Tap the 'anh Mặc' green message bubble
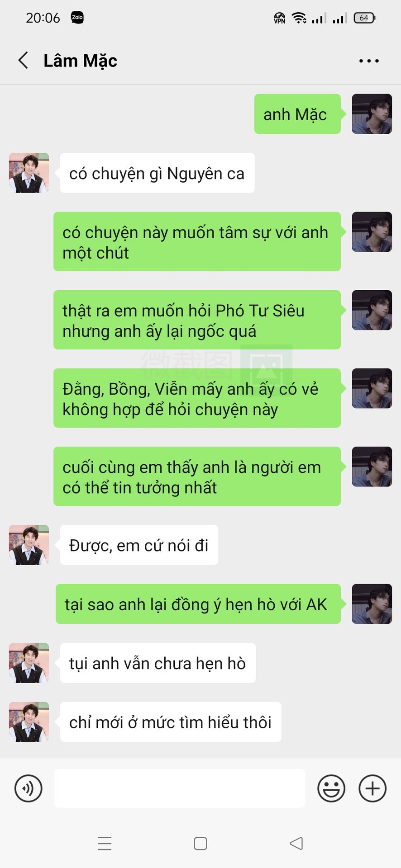Screen dimensions: 401x868 [297, 114]
